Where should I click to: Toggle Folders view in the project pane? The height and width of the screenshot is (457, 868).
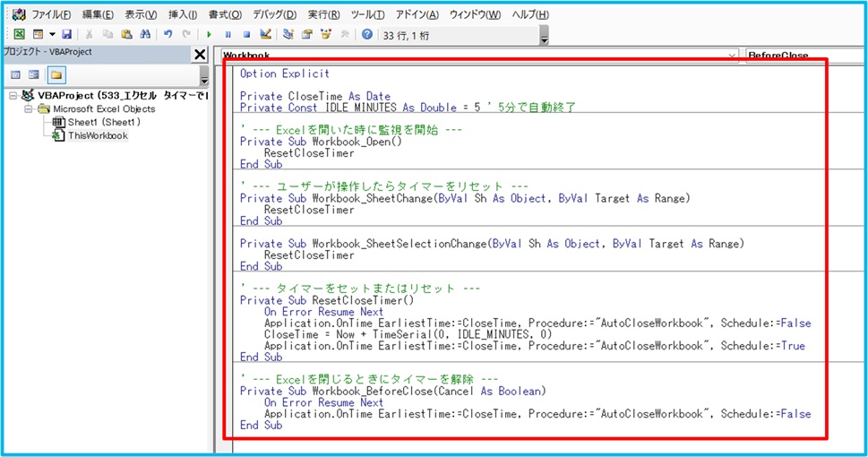56,74
